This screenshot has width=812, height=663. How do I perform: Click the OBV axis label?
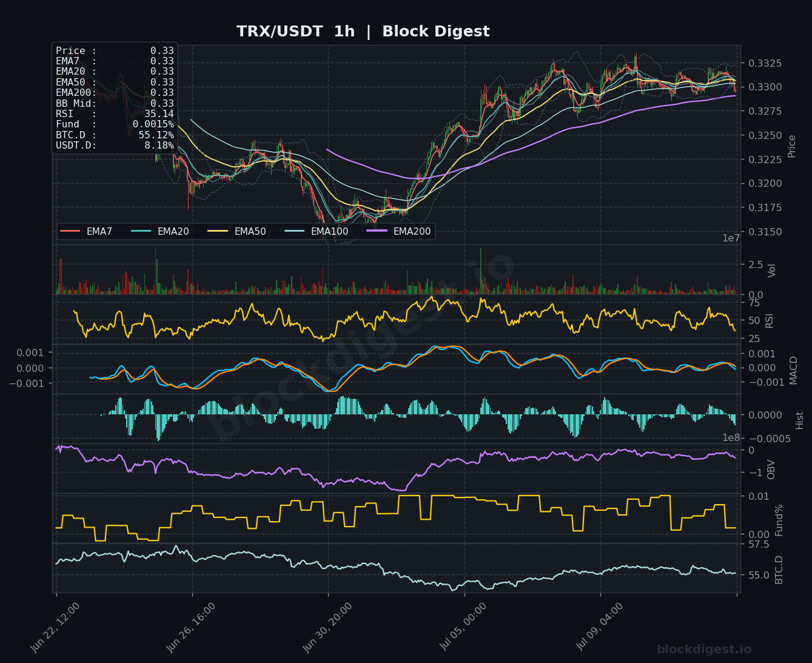coord(771,469)
